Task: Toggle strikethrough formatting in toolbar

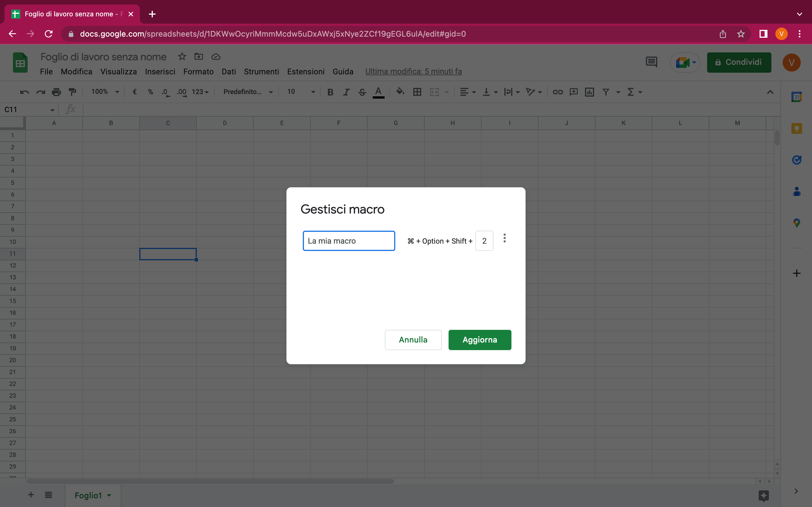Action: pos(362,92)
